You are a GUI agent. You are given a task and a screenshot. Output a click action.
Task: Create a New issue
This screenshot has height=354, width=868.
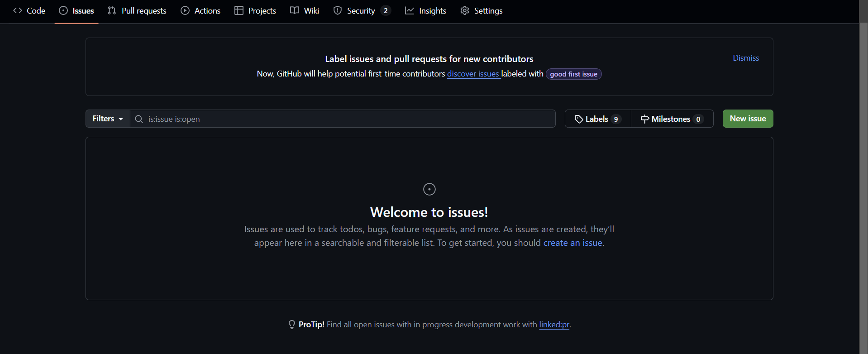748,119
